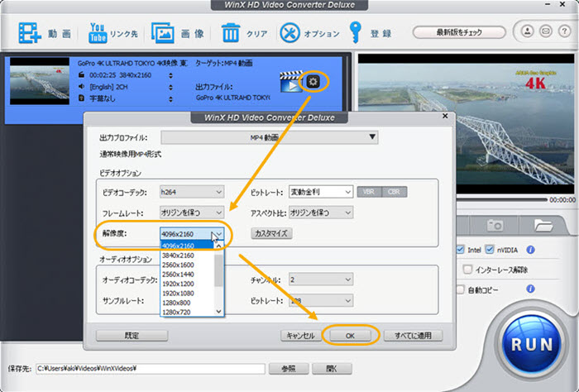Choose 3840x2160 in resolution list

187,256
